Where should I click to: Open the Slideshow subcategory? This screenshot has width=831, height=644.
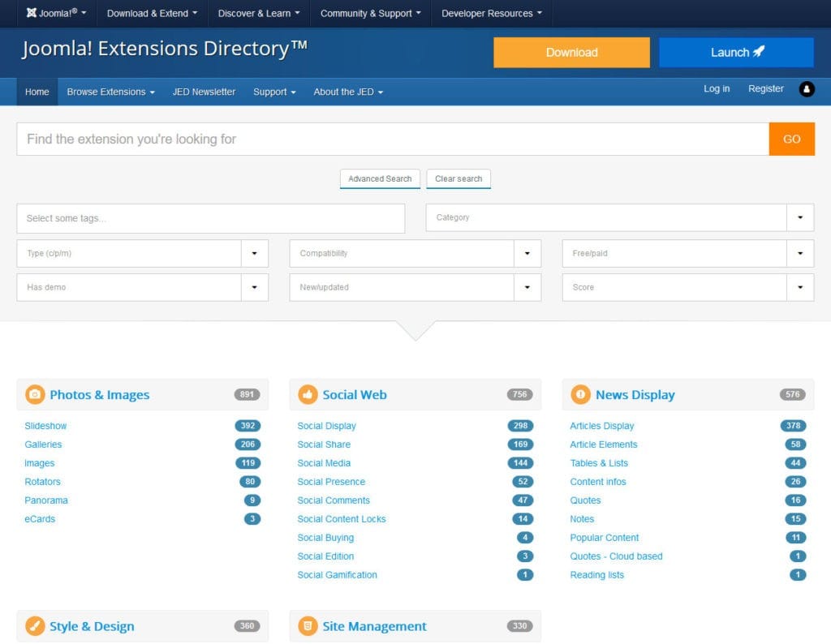pyautogui.click(x=45, y=426)
